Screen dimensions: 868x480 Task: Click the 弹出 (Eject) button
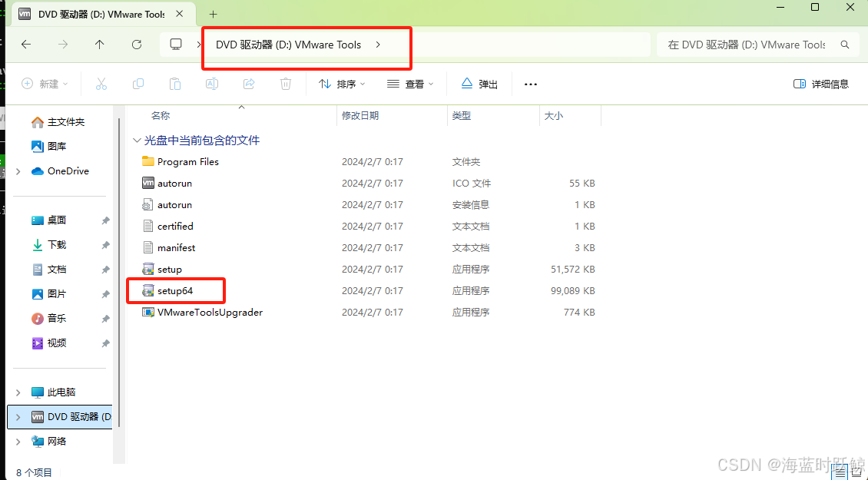479,84
